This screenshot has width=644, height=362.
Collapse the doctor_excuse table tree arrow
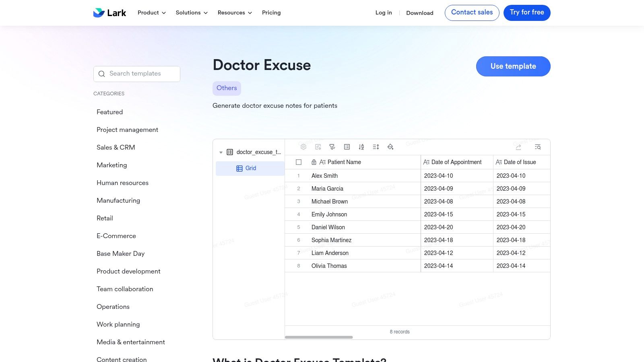pyautogui.click(x=221, y=152)
